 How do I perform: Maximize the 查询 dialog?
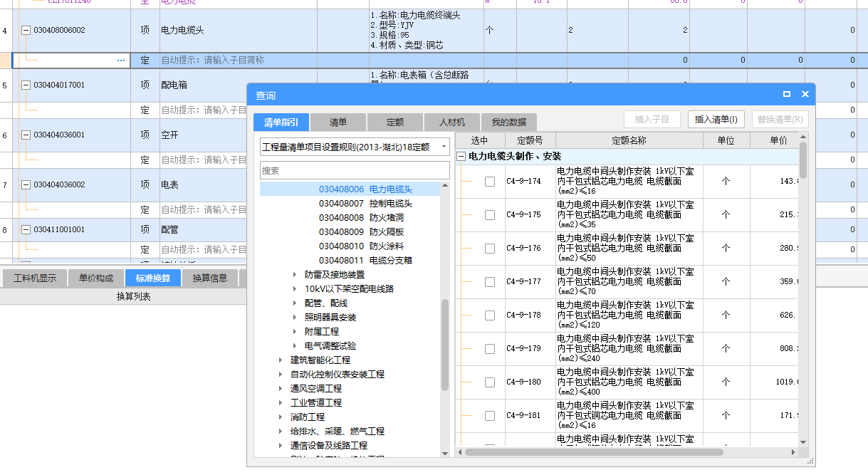[787, 94]
